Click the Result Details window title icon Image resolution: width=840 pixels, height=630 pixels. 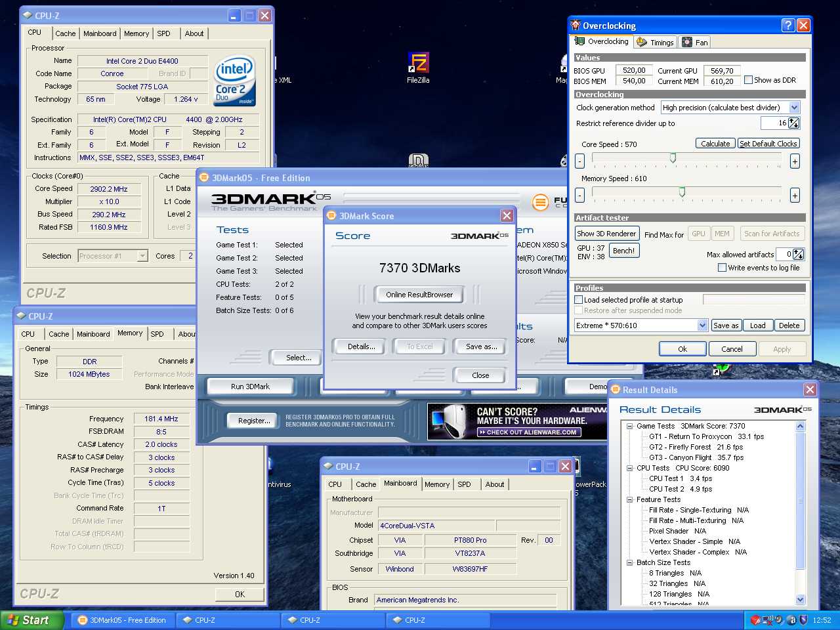(616, 389)
